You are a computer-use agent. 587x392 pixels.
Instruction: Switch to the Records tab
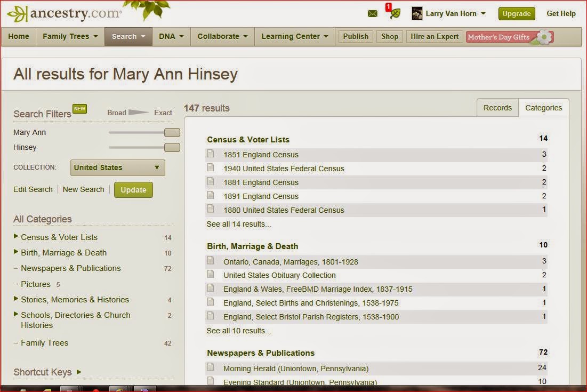[x=497, y=107]
